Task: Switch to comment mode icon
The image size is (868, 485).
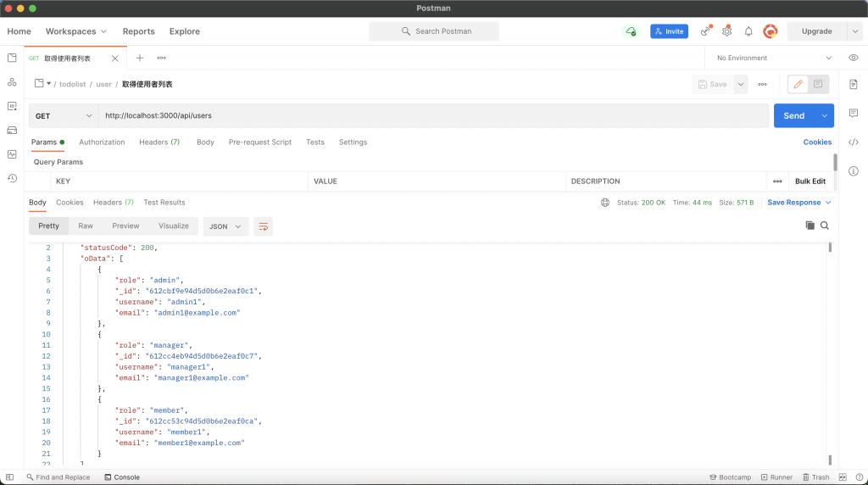Action: pyautogui.click(x=818, y=84)
